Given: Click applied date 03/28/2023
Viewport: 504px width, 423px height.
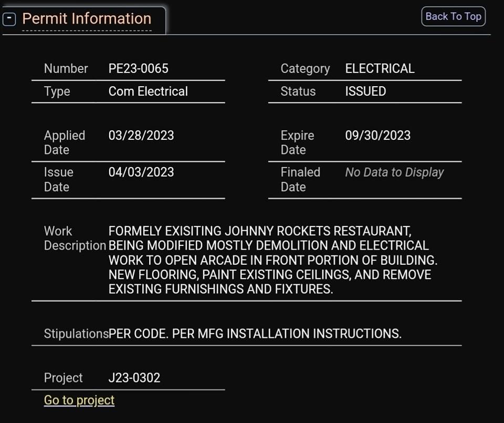Looking at the screenshot, I should coord(141,136).
